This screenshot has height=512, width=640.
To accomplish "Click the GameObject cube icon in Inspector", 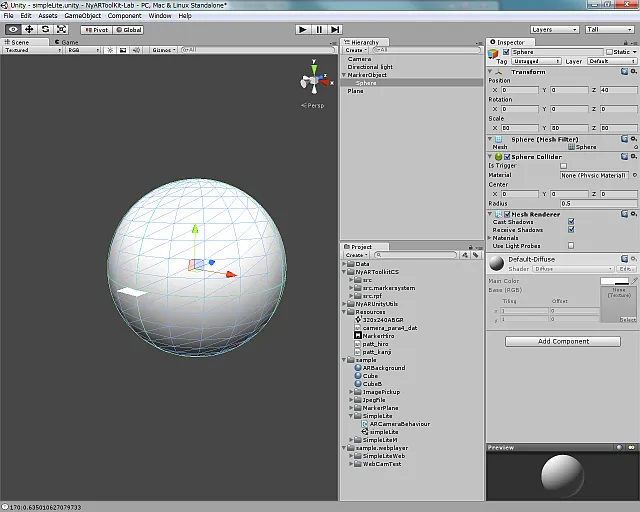I will (x=493, y=53).
